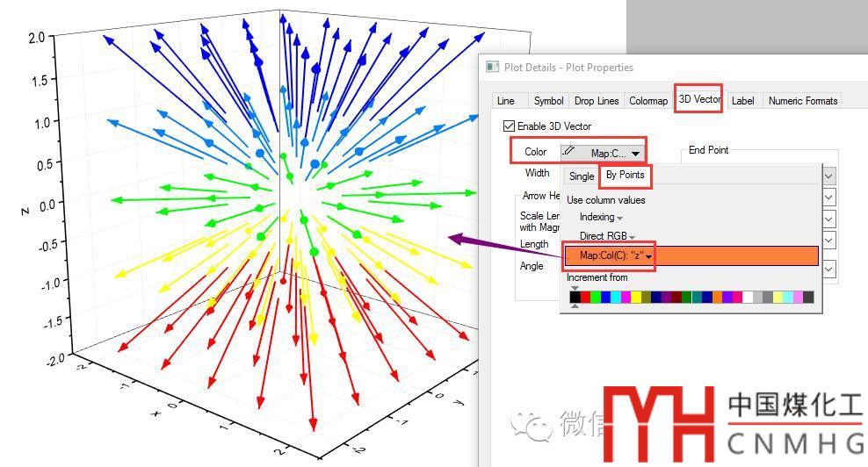
Task: Open the Label tab
Action: (x=742, y=101)
